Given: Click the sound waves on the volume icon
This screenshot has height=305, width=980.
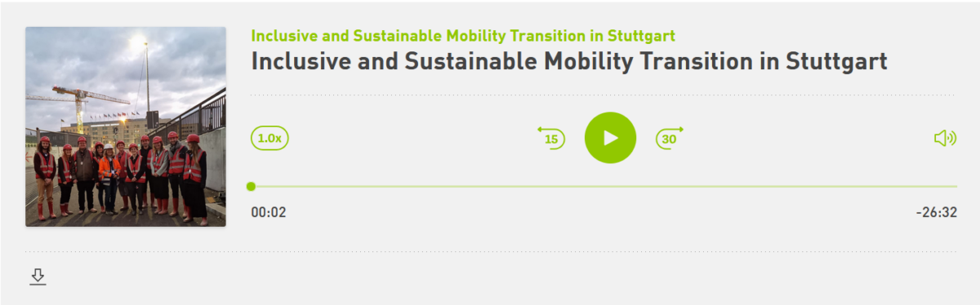Looking at the screenshot, I should [x=952, y=139].
